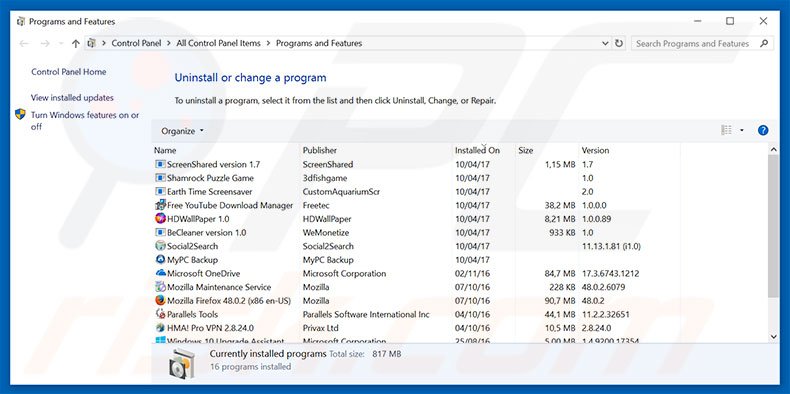Click the Forward navigation arrow

[x=45, y=44]
